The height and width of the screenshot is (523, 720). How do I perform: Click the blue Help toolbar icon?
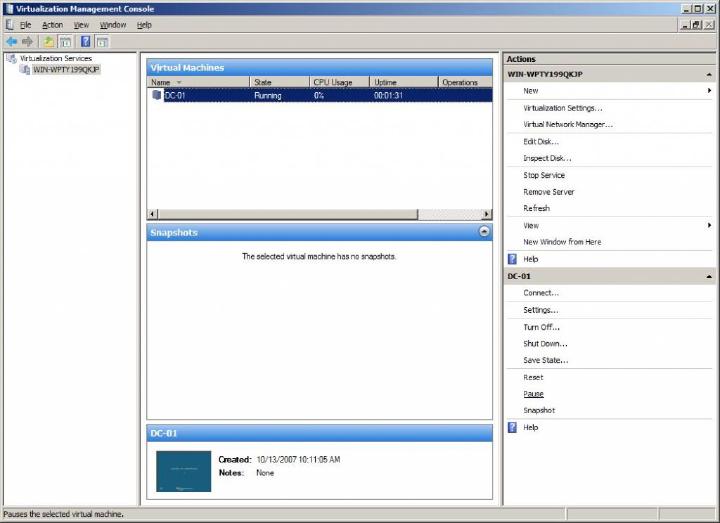[x=85, y=42]
